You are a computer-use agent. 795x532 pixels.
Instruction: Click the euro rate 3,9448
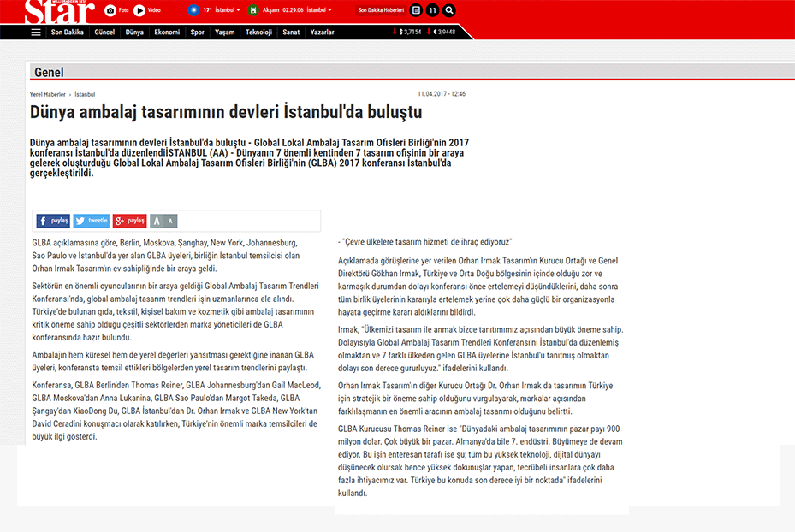click(441, 32)
